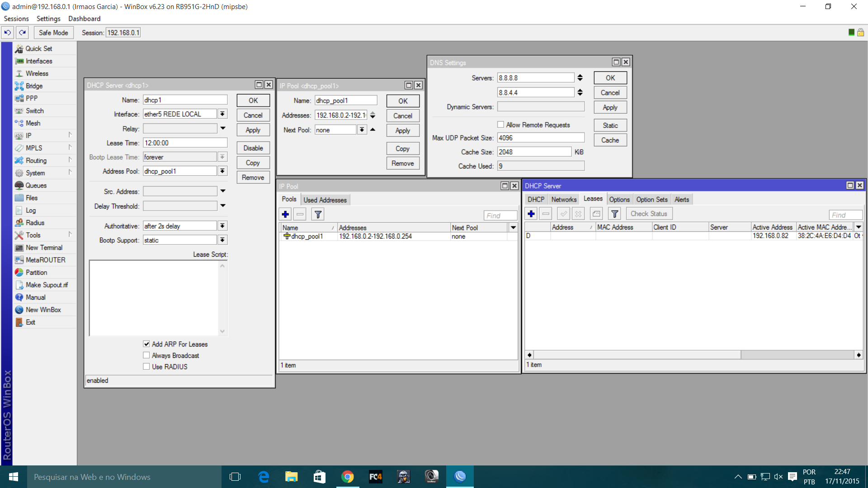Open New Terminal from sidebar
The height and width of the screenshot is (488, 868).
[44, 248]
